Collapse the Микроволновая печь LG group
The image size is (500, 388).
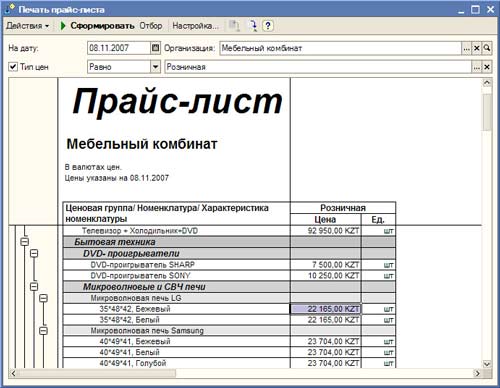(43, 298)
